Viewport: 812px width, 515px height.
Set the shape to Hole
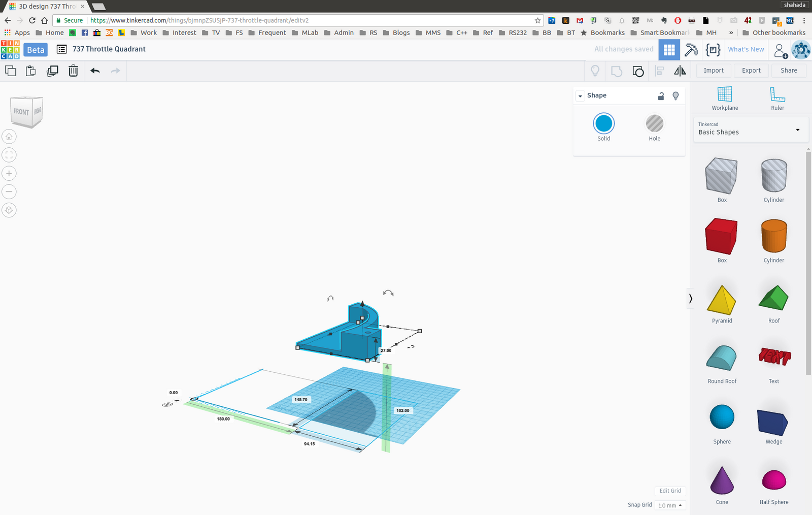coord(654,123)
